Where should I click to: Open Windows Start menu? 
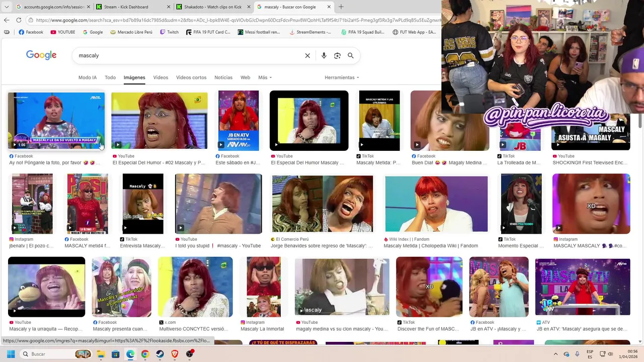point(11,354)
